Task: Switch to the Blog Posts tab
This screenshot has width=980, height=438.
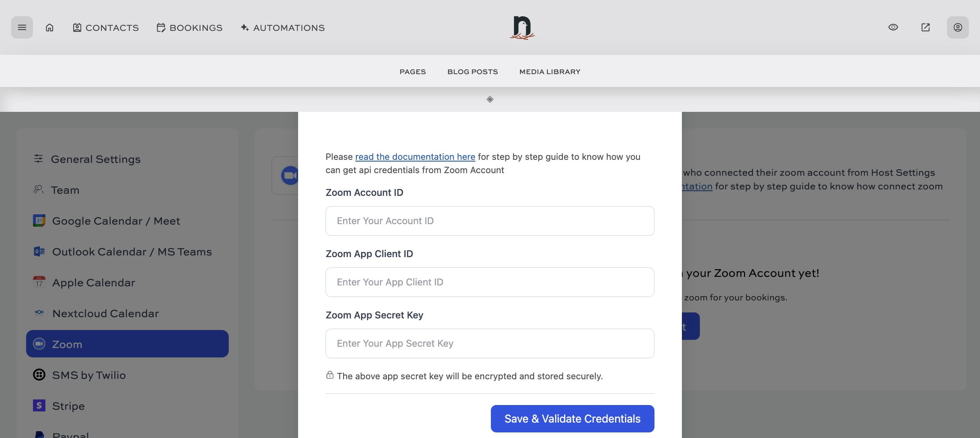Action: click(x=472, y=72)
